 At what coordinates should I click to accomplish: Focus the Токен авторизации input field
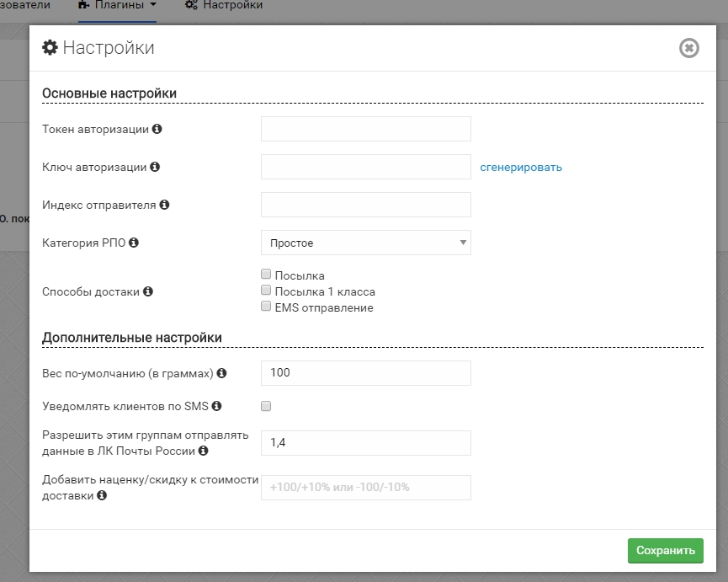365,129
